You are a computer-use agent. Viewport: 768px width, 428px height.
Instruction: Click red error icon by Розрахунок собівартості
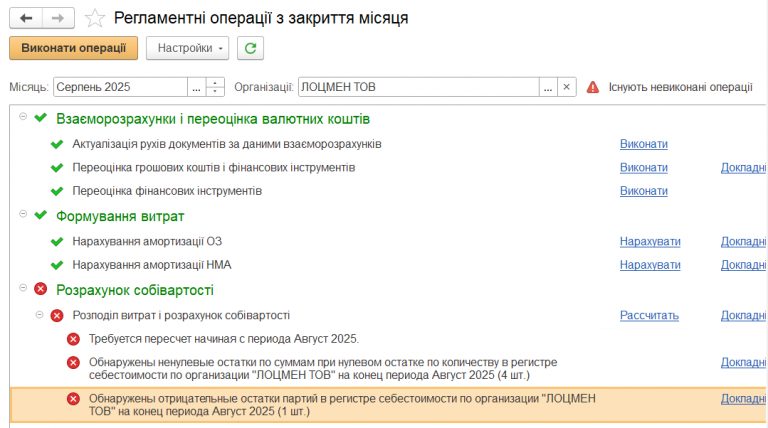[41, 289]
